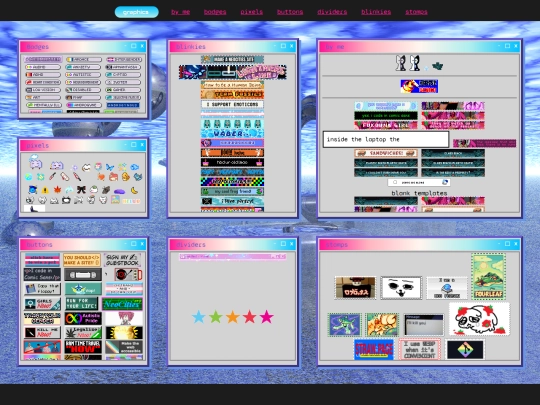The image size is (540, 405).
Task: Select 'yes, i code in comic sans' blinkie
Action: click(x=386, y=116)
